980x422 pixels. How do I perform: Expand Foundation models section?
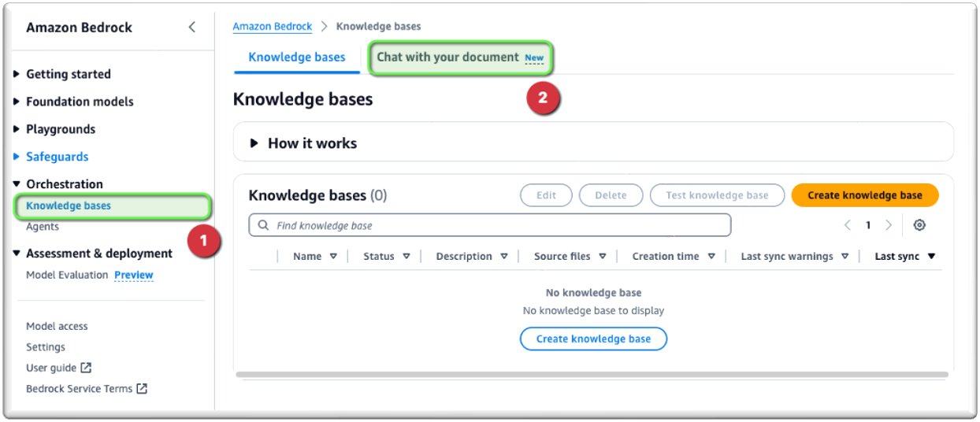pyautogui.click(x=17, y=102)
